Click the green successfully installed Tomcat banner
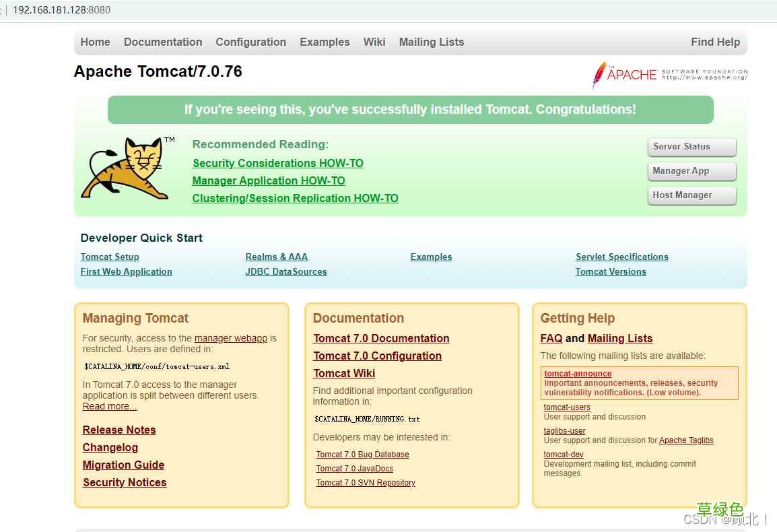The image size is (777, 532). point(410,110)
